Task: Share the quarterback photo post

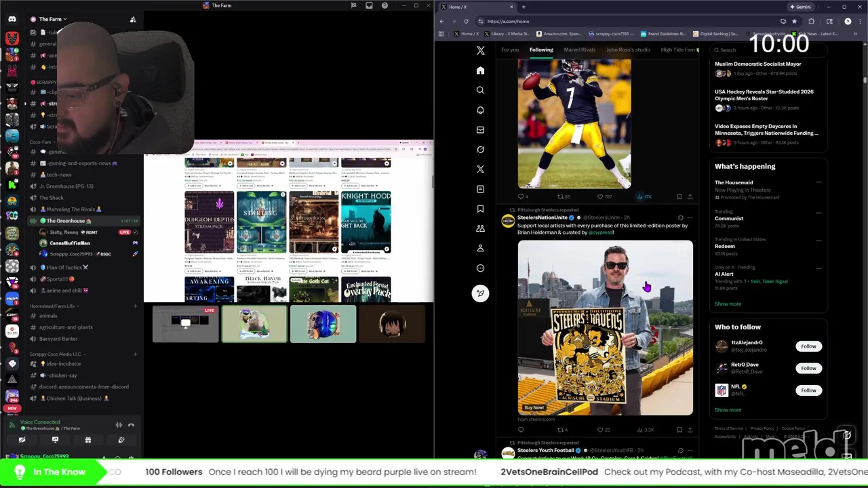Action: pyautogui.click(x=690, y=197)
